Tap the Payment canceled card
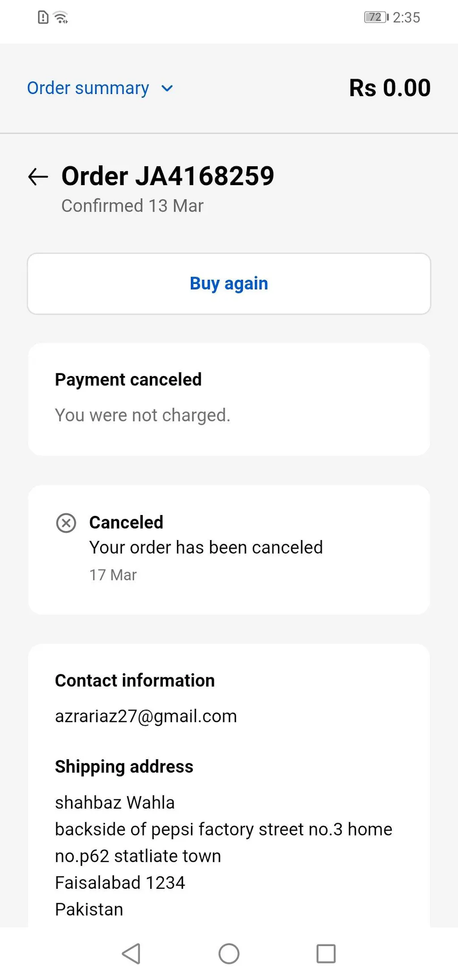This screenshot has height=980, width=458. click(229, 399)
